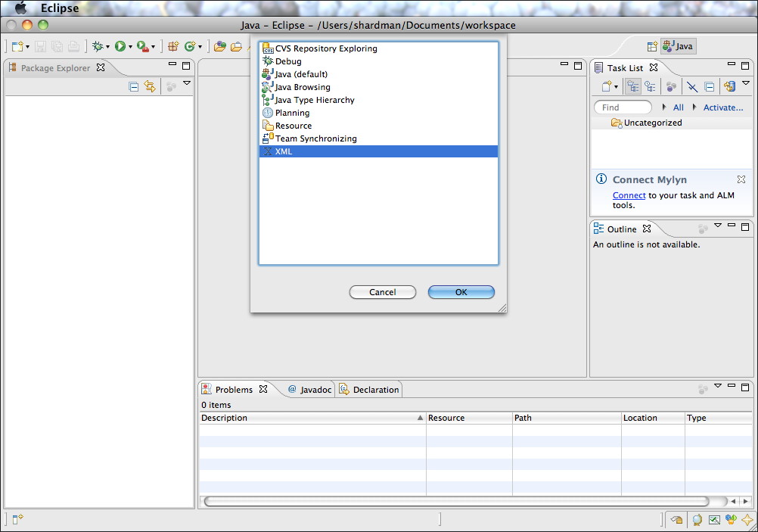This screenshot has width=758, height=532.
Task: Click the Apple menu icon
Action: click(20, 8)
